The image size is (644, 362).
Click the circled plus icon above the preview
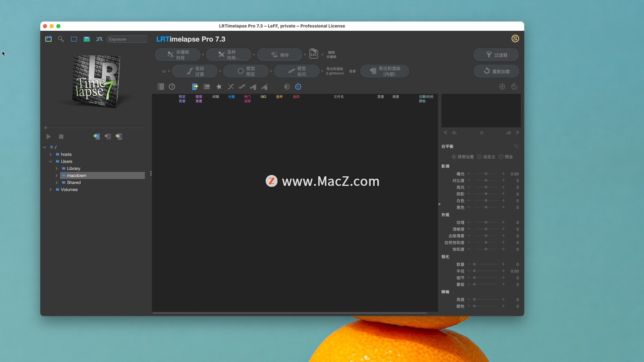[x=502, y=86]
